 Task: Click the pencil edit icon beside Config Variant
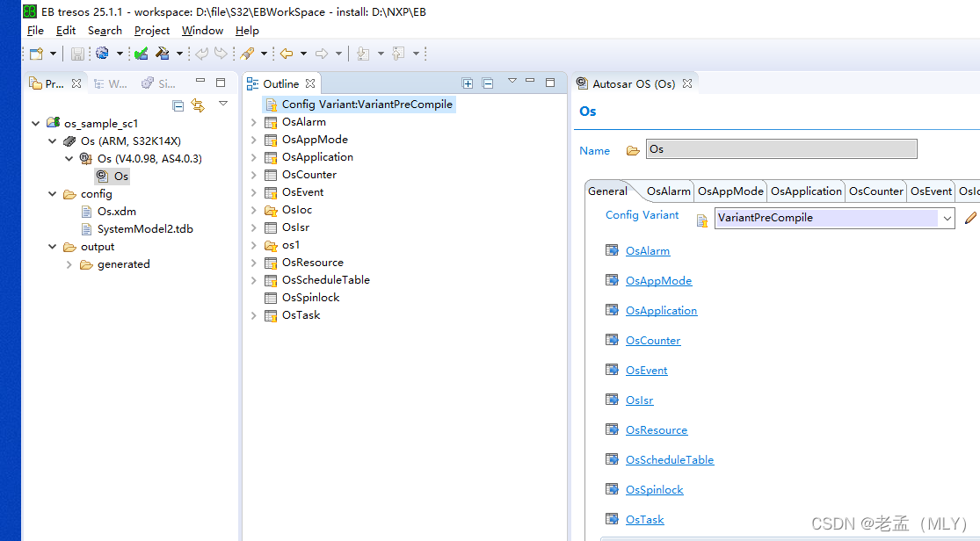coord(970,218)
